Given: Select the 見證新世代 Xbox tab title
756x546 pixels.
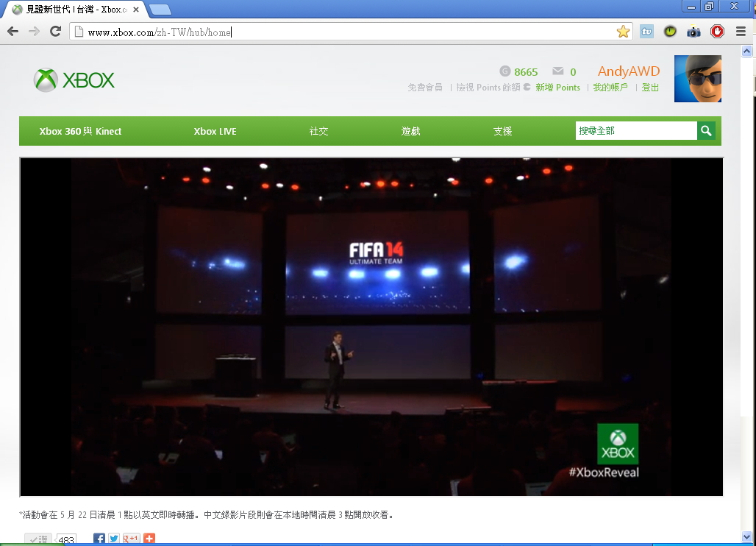Looking at the screenshot, I should [x=76, y=9].
